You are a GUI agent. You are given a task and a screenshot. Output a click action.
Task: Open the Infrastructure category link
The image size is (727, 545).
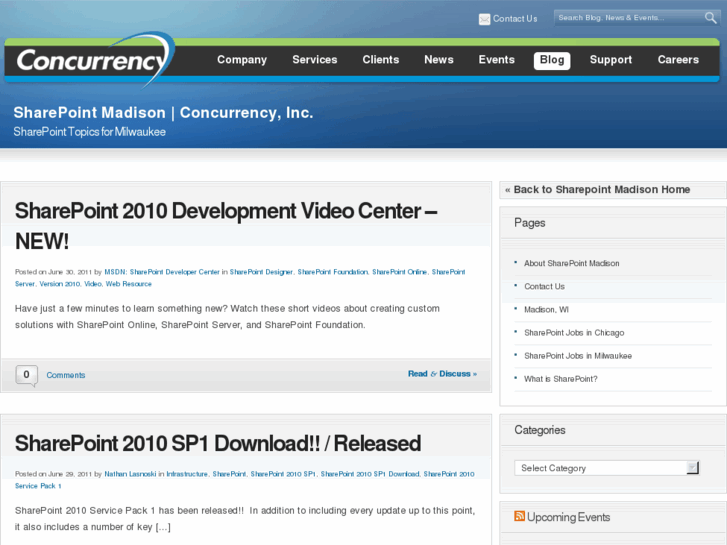tap(187, 474)
